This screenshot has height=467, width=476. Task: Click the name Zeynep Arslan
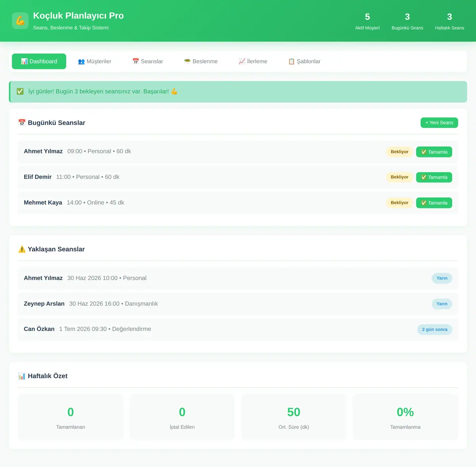[x=44, y=304]
